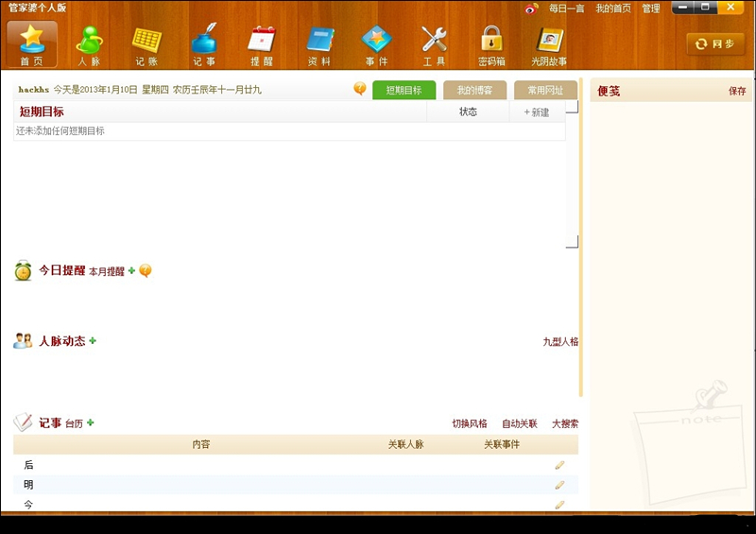756x534 pixels.
Task: Edit the 今 row with pencil icon
Action: [559, 505]
